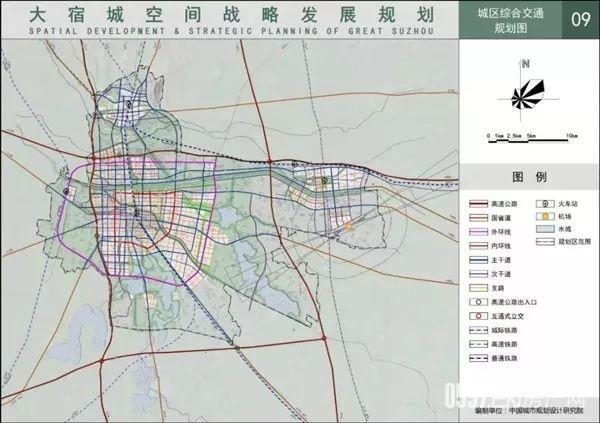The image size is (600, 423).
Task: Click the 互通式立交 red circle symbol in legend
Action: point(478,316)
